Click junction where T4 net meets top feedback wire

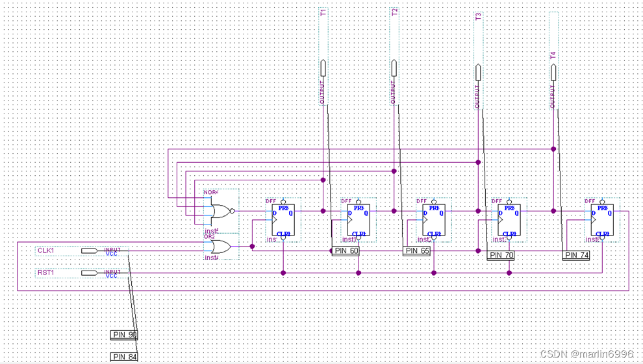553,149
